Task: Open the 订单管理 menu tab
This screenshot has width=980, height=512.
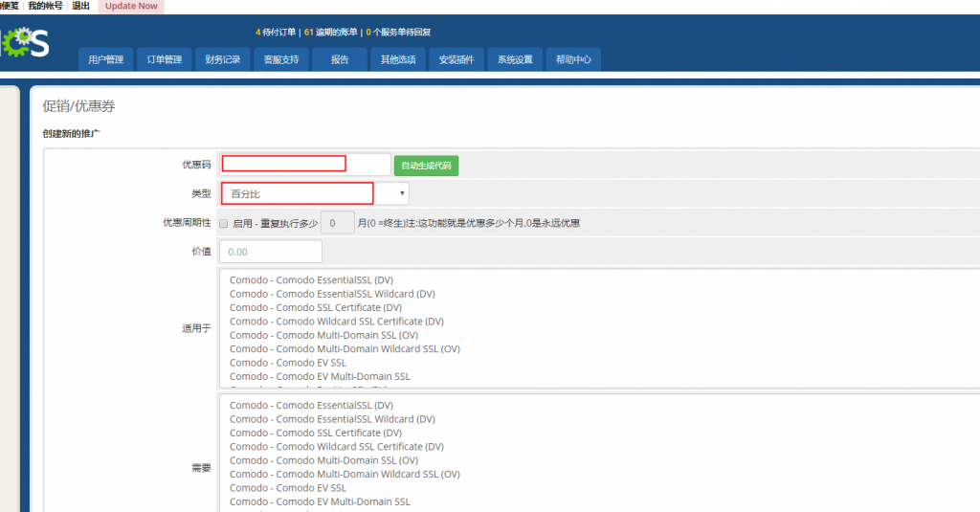Action: 165,59
